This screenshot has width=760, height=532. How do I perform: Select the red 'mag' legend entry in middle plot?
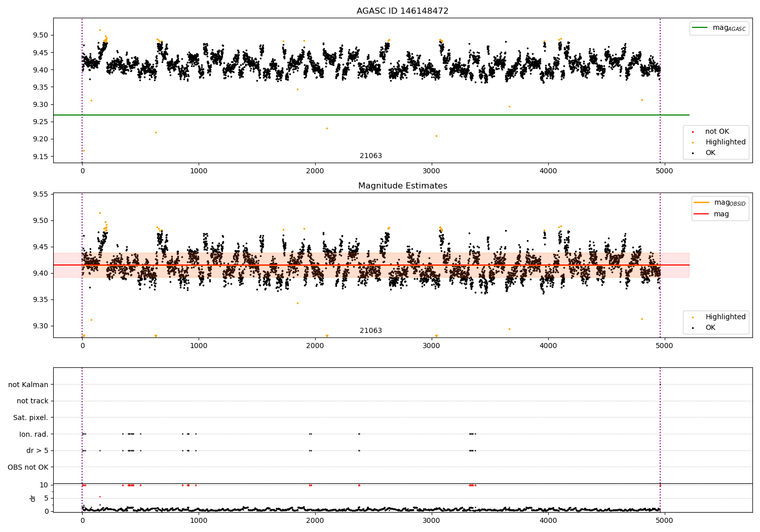click(x=721, y=214)
